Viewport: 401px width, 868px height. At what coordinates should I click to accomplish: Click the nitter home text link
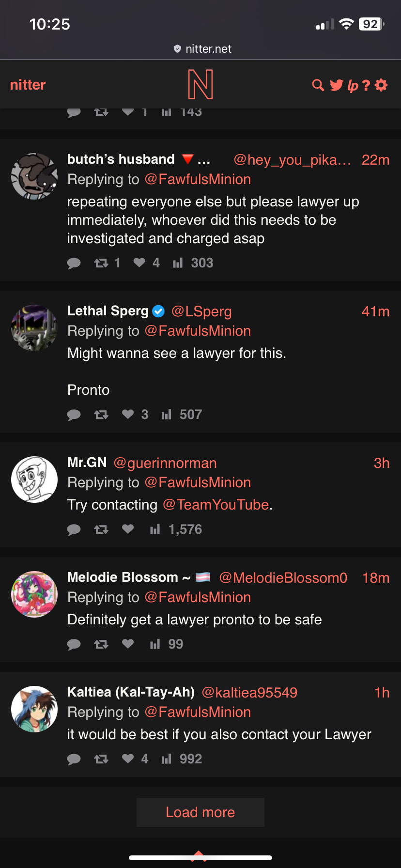pyautogui.click(x=28, y=85)
